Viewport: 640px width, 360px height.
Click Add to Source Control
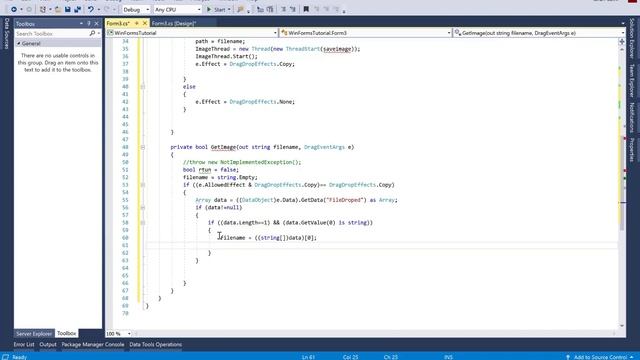(600, 357)
